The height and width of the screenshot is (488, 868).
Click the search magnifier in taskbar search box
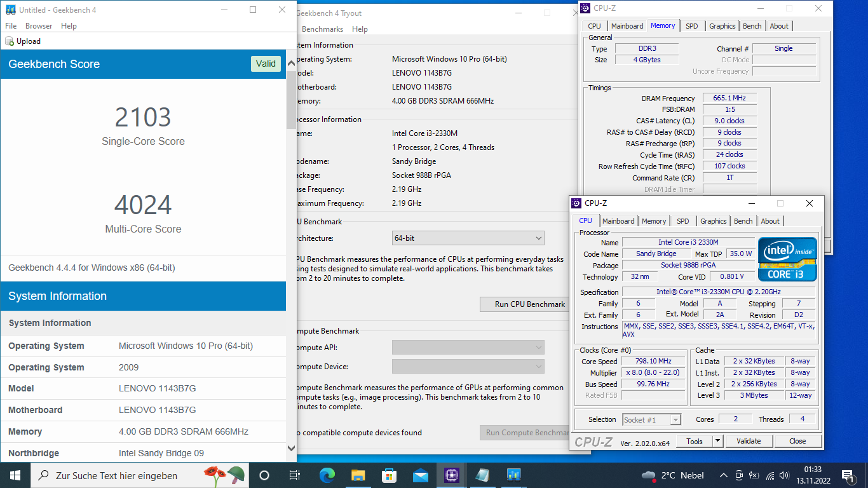(44, 475)
